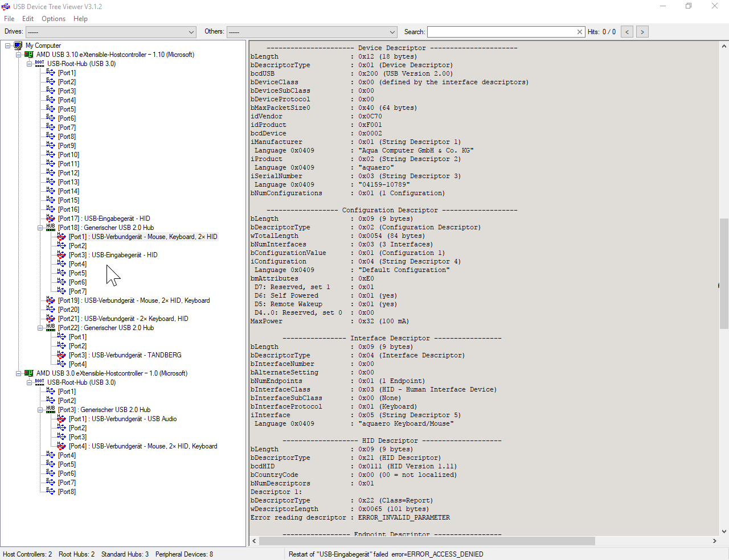Click into the Search text field

(501, 32)
